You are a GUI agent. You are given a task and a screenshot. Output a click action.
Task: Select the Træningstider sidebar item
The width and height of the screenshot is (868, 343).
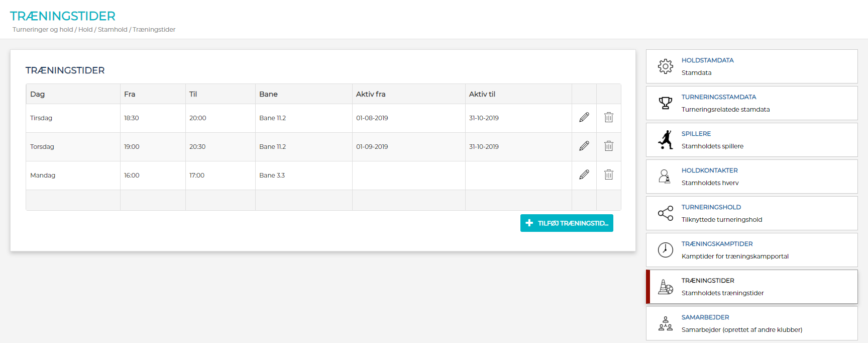point(707,281)
